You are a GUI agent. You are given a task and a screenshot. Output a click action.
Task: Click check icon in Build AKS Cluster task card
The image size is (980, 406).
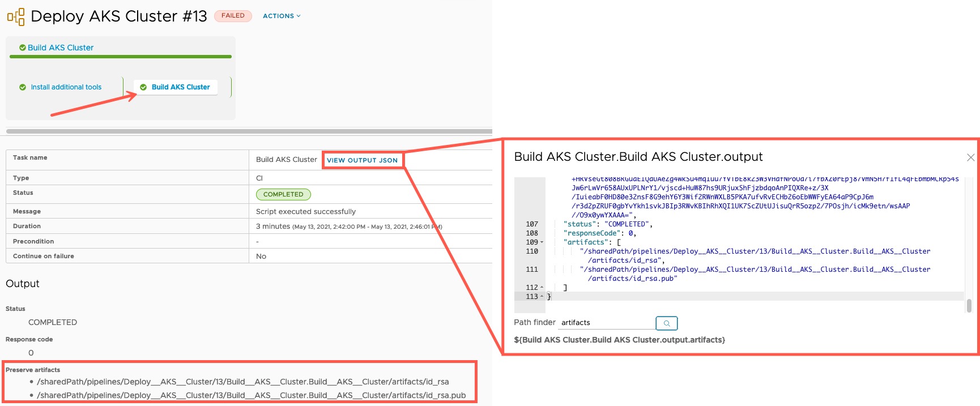[143, 87]
